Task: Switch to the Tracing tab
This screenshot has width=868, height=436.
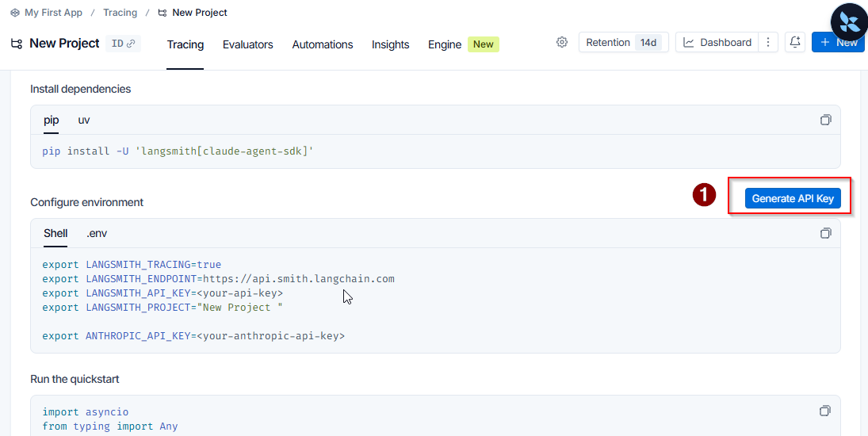Action: click(185, 45)
